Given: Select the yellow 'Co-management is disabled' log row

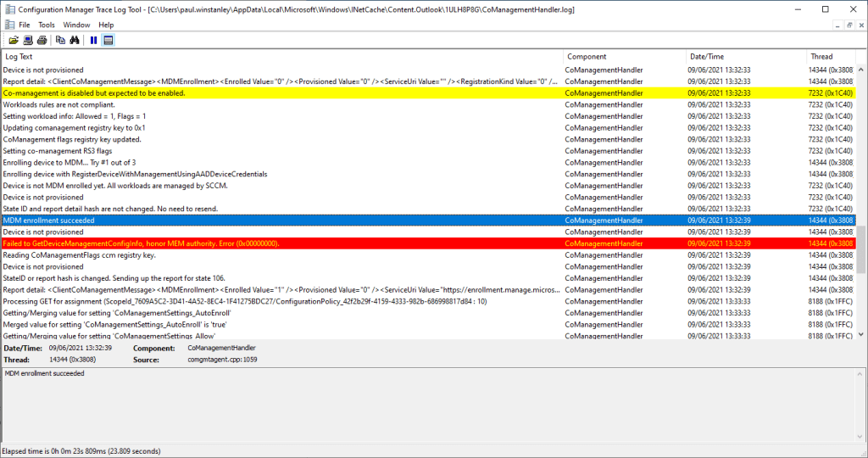Looking at the screenshot, I should click(x=280, y=93).
